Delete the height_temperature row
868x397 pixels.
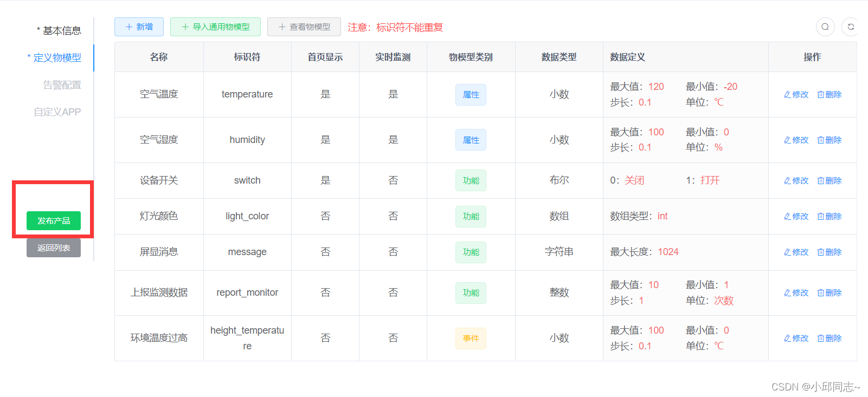click(830, 338)
